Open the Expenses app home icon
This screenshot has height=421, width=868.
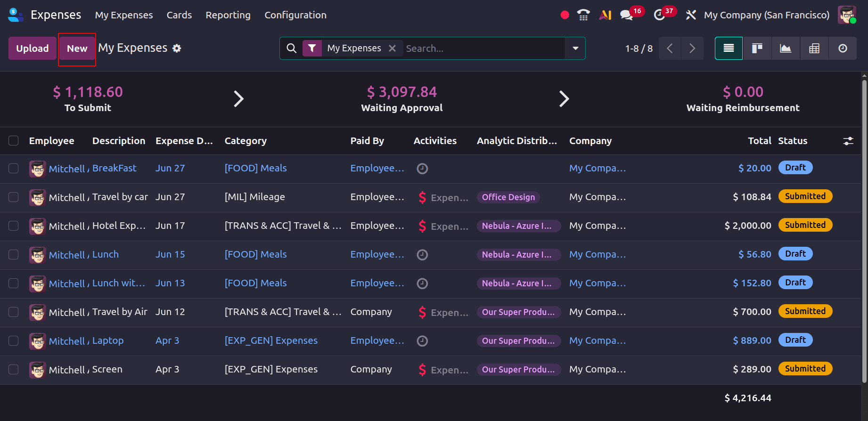click(x=16, y=15)
